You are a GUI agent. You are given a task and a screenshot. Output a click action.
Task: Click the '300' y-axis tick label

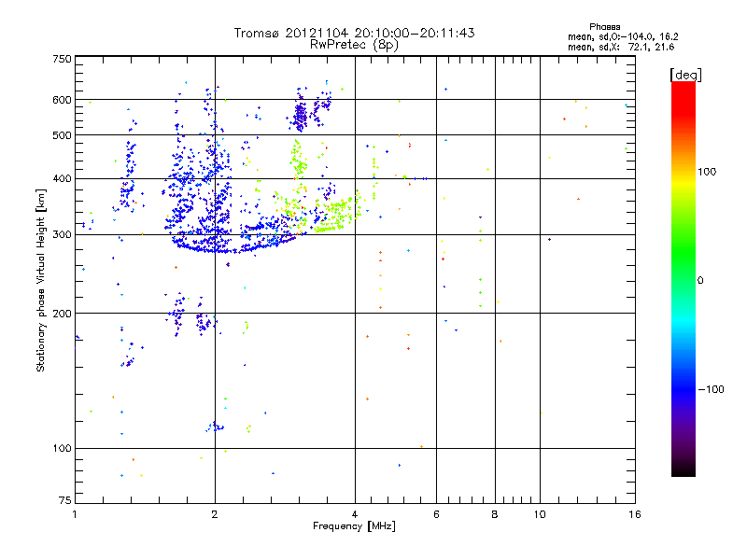click(62, 235)
